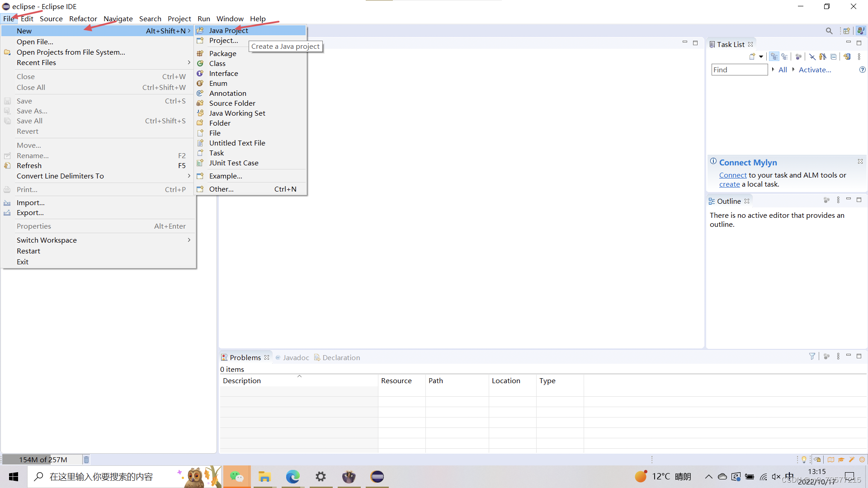
Task: Sort Problems by the Description column header
Action: [x=299, y=381]
